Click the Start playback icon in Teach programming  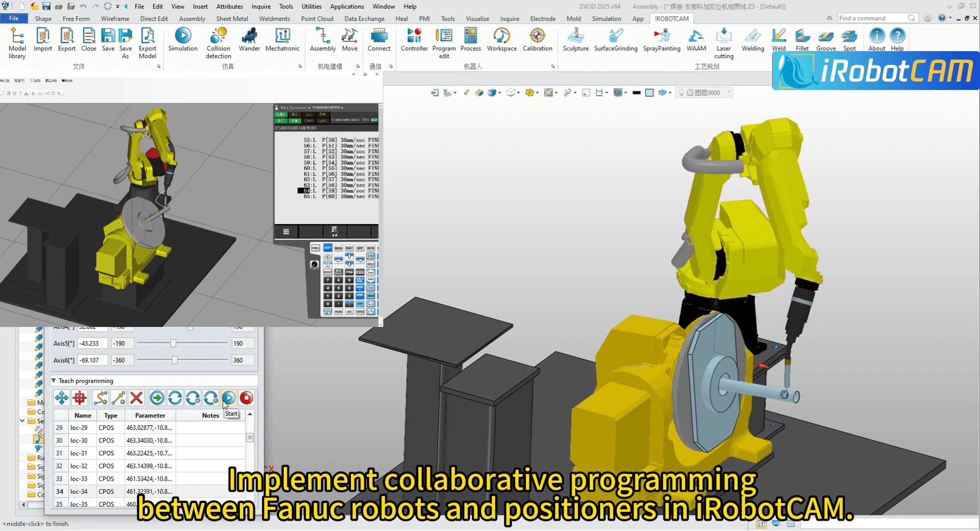point(229,398)
